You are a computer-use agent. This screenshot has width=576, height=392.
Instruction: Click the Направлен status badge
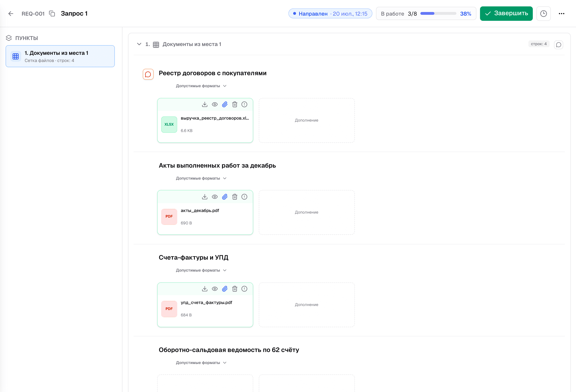(330, 14)
